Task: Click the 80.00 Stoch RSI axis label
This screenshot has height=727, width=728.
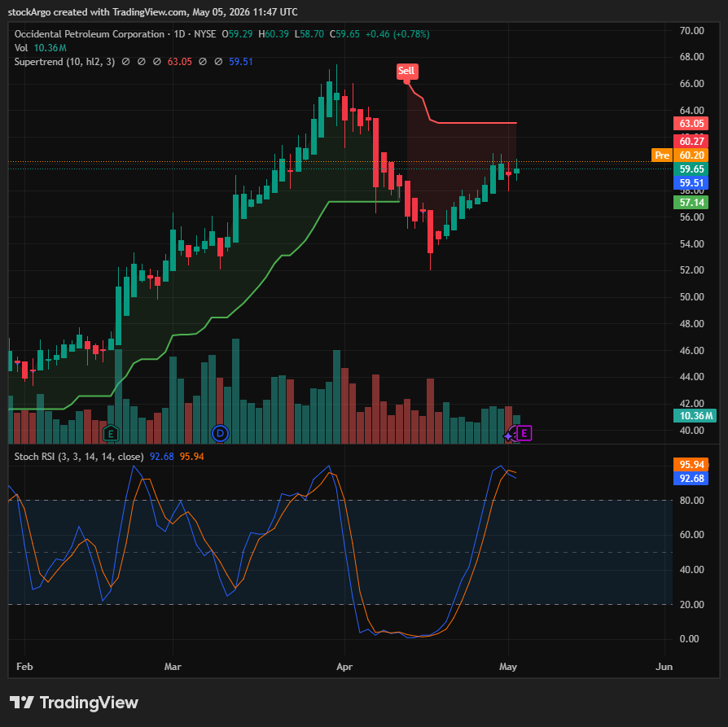Action: point(692,501)
